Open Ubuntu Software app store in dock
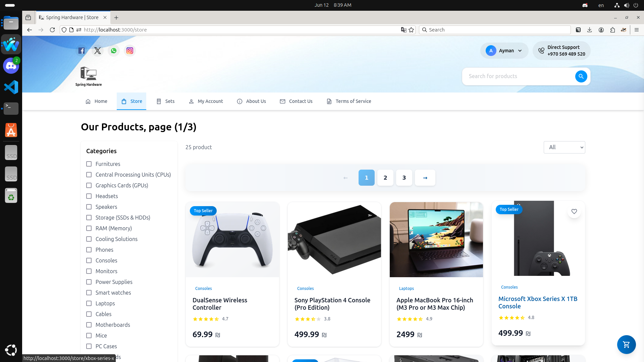The image size is (644, 362). tap(11, 130)
